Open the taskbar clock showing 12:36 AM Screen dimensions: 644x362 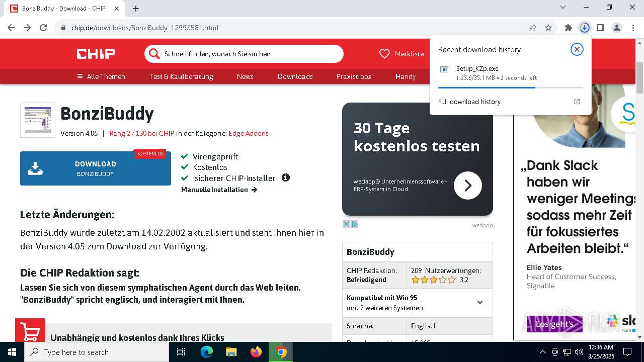pos(600,352)
